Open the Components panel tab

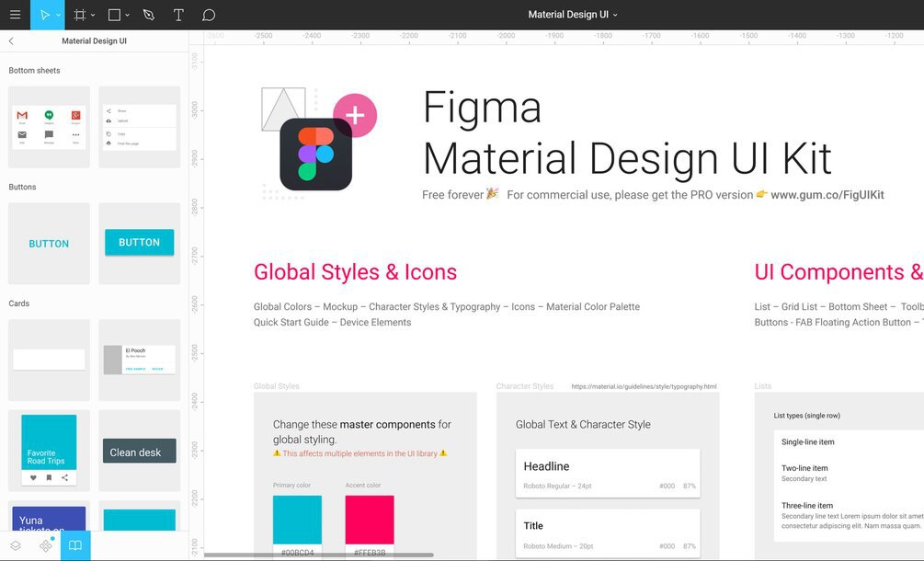(x=46, y=545)
